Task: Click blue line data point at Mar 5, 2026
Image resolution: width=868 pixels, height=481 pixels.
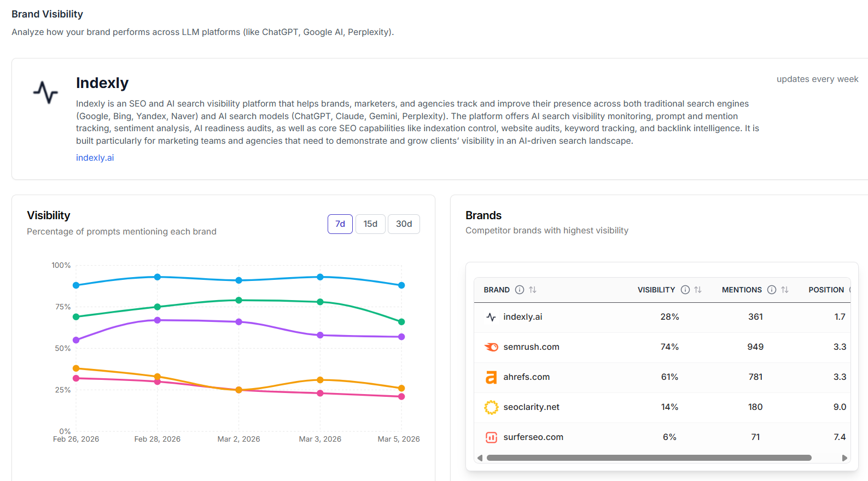Action: pyautogui.click(x=401, y=285)
